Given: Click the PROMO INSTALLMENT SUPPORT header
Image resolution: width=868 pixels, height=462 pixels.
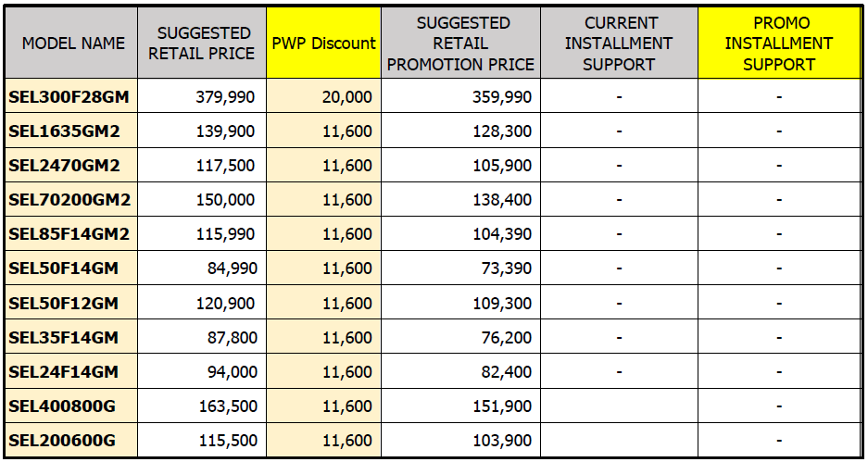Looking at the screenshot, I should [x=778, y=44].
